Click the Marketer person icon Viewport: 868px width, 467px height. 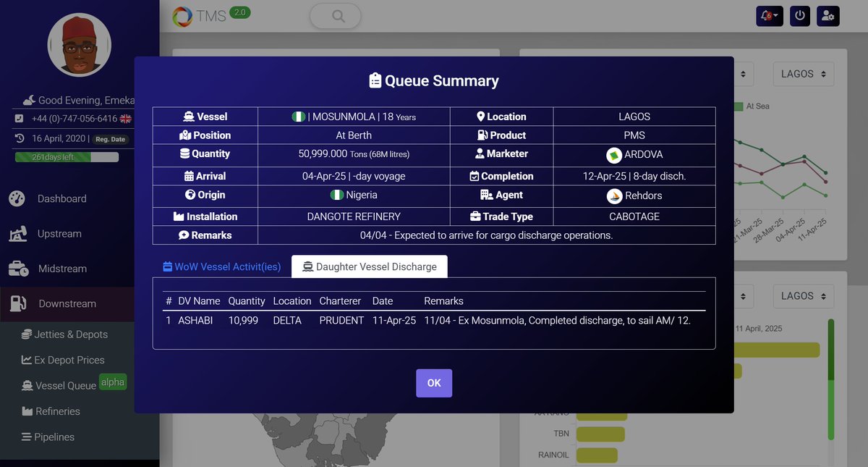tap(480, 154)
